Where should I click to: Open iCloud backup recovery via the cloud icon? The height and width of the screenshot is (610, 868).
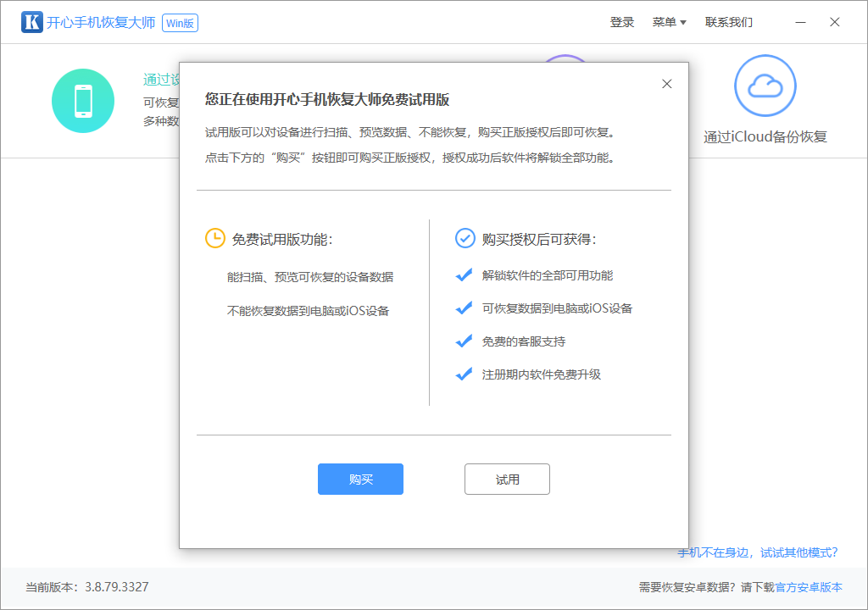765,85
